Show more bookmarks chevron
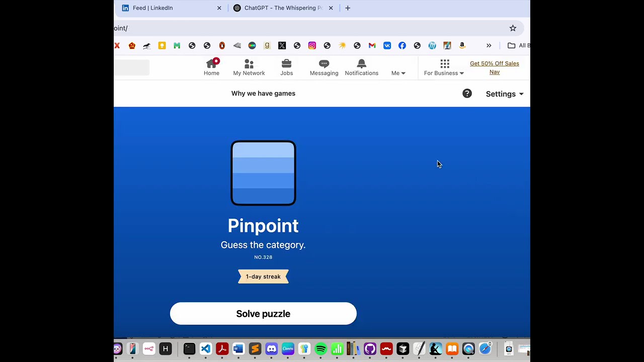Image resolution: width=644 pixels, height=362 pixels. click(489, 46)
